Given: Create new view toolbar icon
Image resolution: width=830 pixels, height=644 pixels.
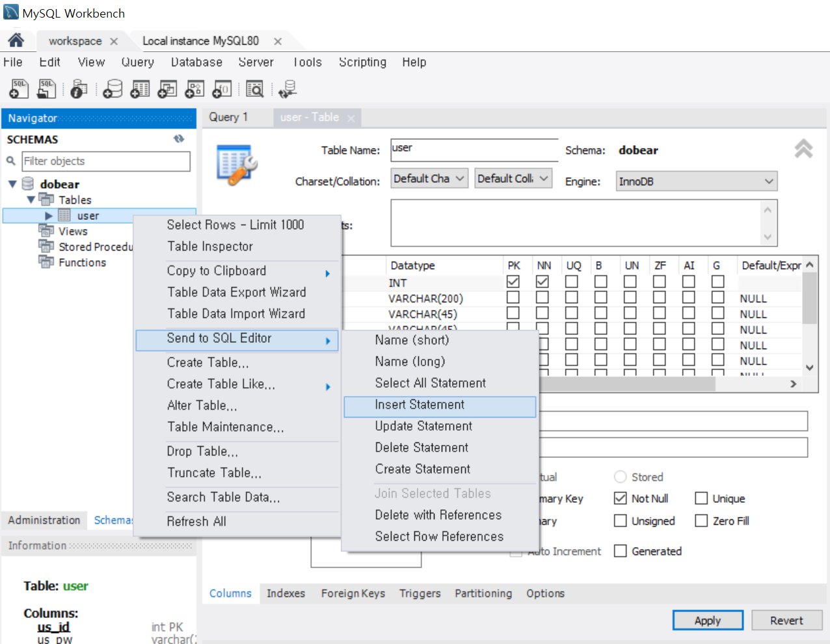Looking at the screenshot, I should [x=167, y=89].
